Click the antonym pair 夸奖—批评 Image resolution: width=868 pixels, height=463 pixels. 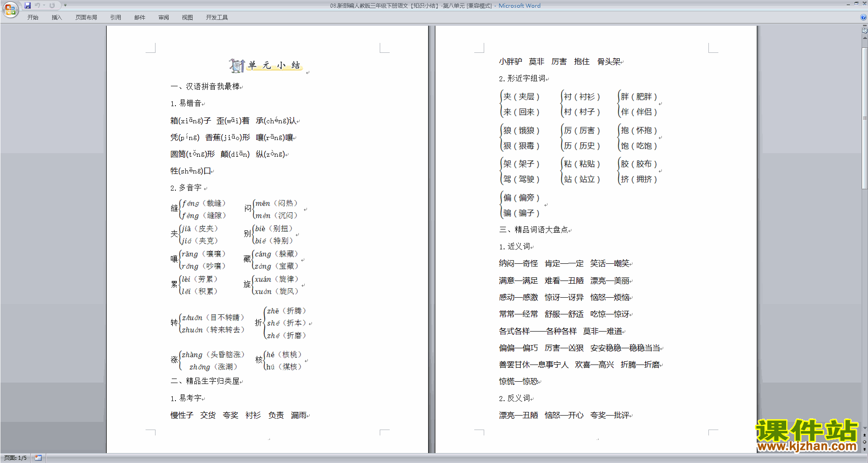click(610, 415)
